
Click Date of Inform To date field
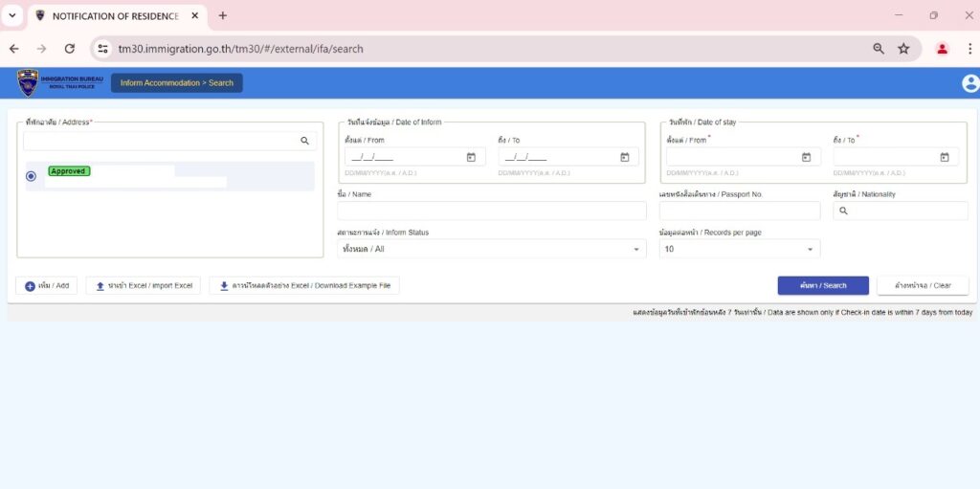[568, 157]
